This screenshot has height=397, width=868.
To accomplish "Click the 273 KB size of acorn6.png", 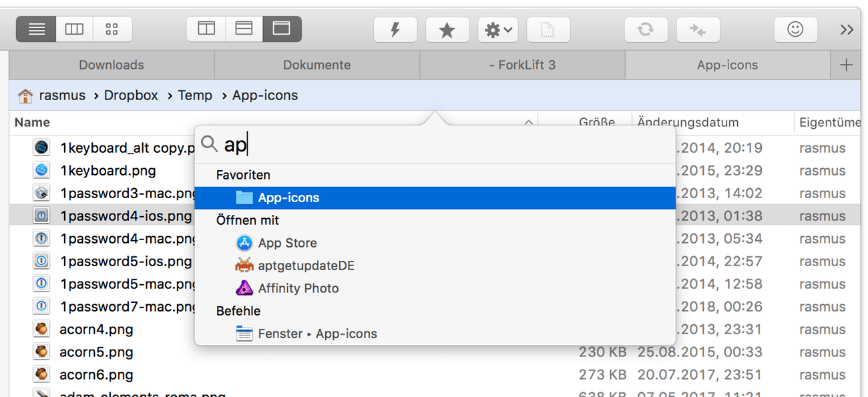I will 602,375.
